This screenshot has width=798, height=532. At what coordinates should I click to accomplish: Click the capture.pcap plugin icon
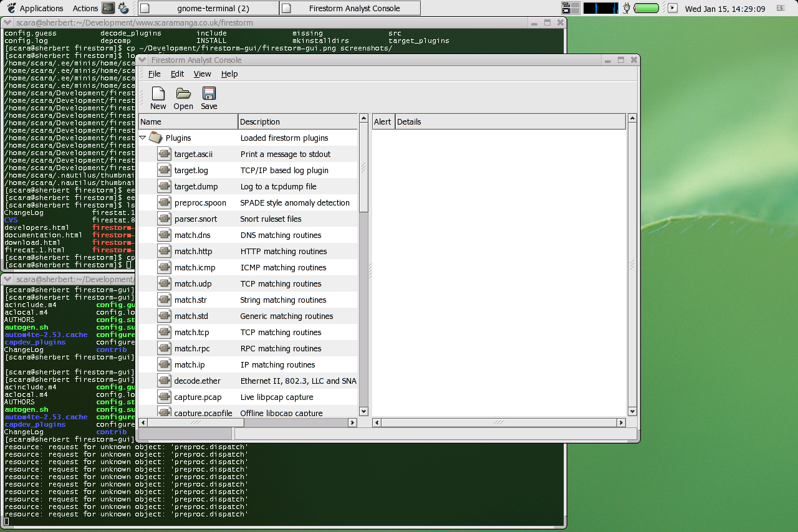(x=165, y=397)
